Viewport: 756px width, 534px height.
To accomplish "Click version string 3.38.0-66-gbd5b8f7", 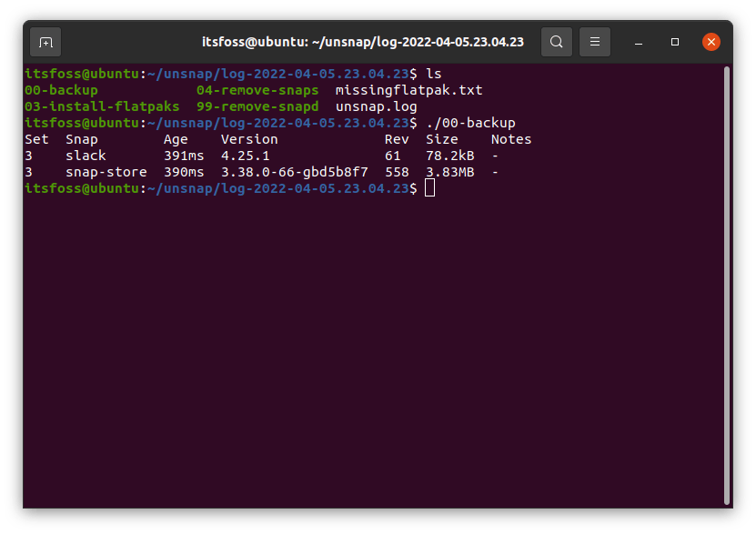I will point(295,172).
